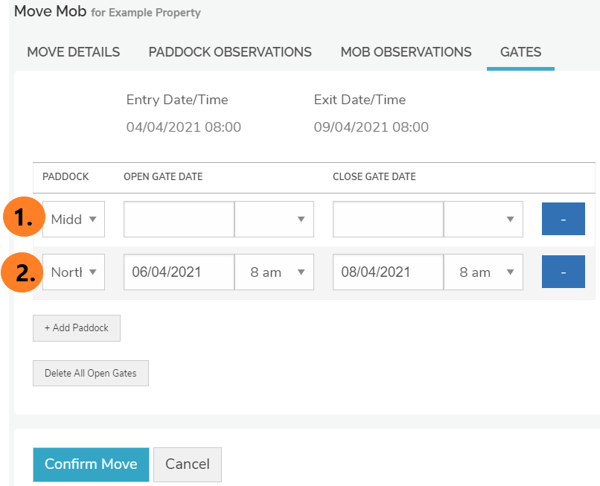Expand the North paddock dropdown
Screen dimensions: 600x486
click(73, 272)
